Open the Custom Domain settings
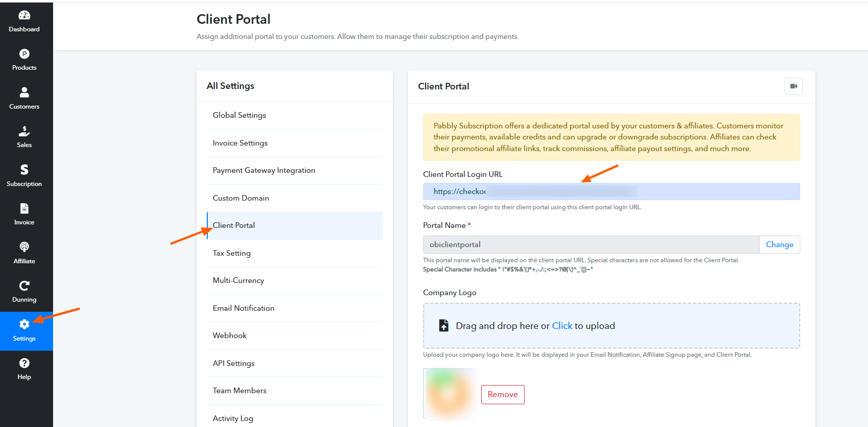The height and width of the screenshot is (427, 868). (241, 198)
